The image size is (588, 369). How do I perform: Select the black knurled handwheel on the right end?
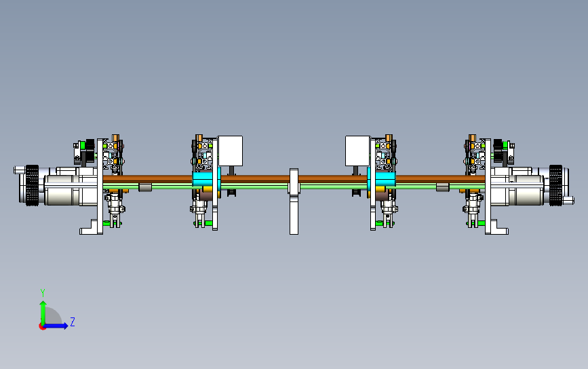pos(555,185)
